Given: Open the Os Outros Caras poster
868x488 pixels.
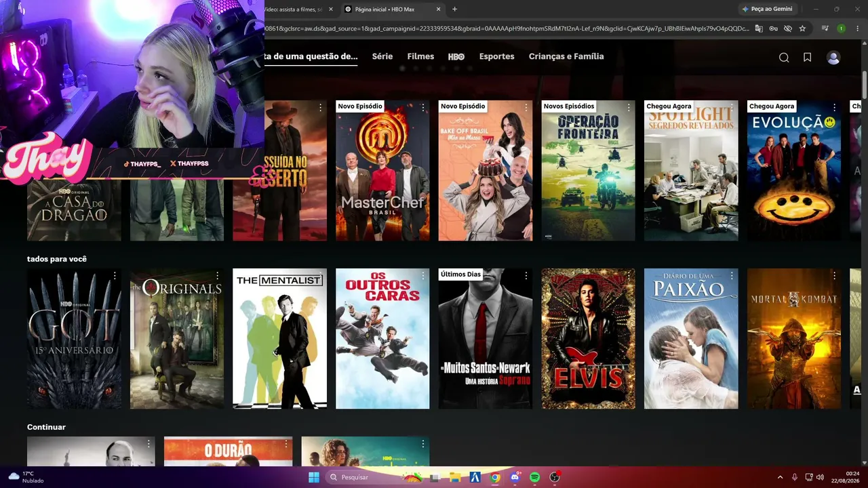Looking at the screenshot, I should (x=382, y=339).
